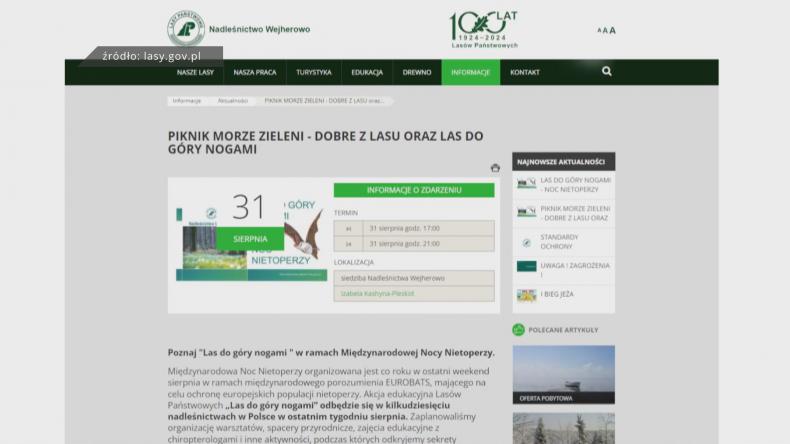Click the TERMIN label

(x=346, y=213)
